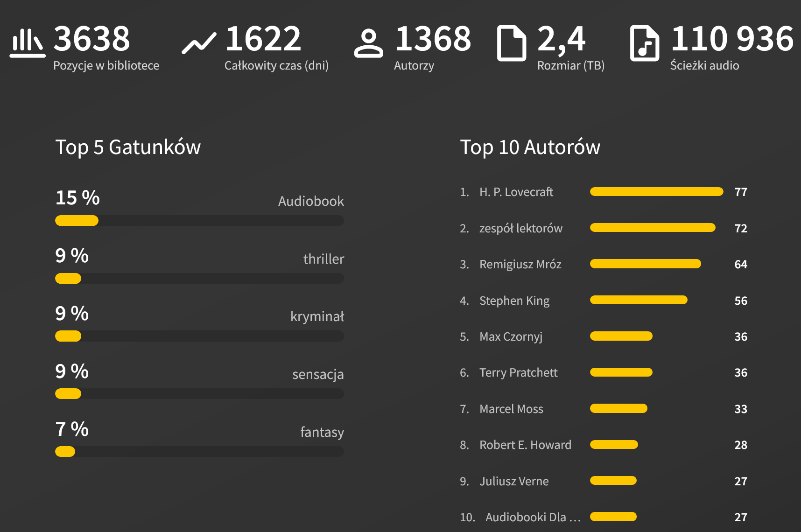The height and width of the screenshot is (532, 801).
Task: Open author H. P. Lovecraft
Action: pyautogui.click(x=516, y=192)
